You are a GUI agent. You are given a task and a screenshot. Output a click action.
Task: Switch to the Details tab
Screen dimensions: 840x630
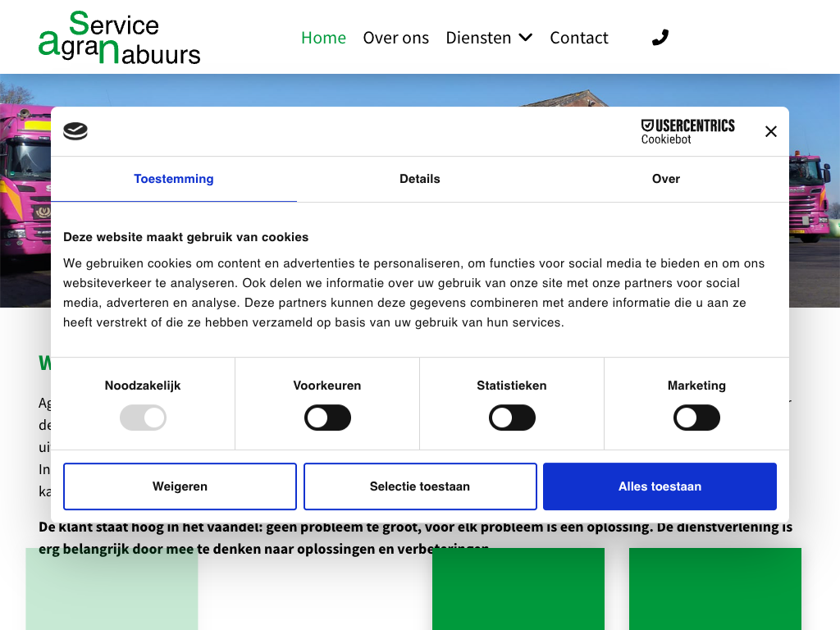click(x=420, y=179)
